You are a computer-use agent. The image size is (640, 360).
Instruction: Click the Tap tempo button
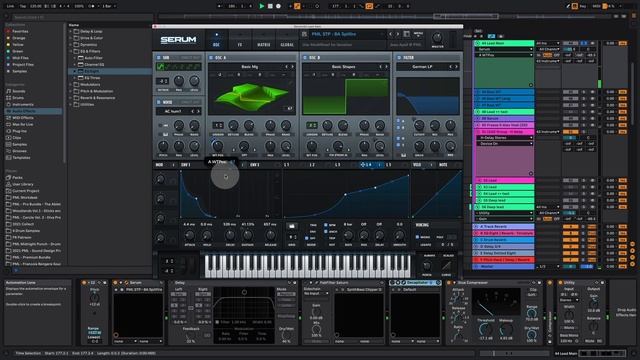(23, 6)
